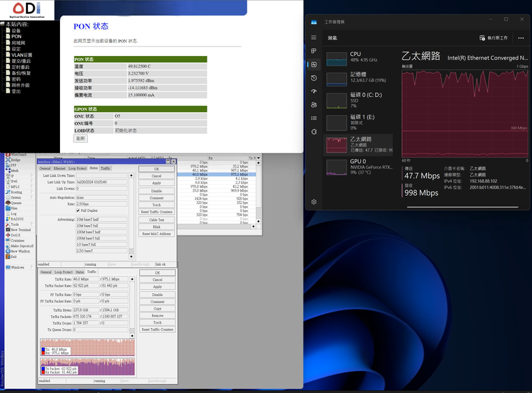532x393 pixels.
Task: Open the PON page in ODI menu
Action: 16,37
